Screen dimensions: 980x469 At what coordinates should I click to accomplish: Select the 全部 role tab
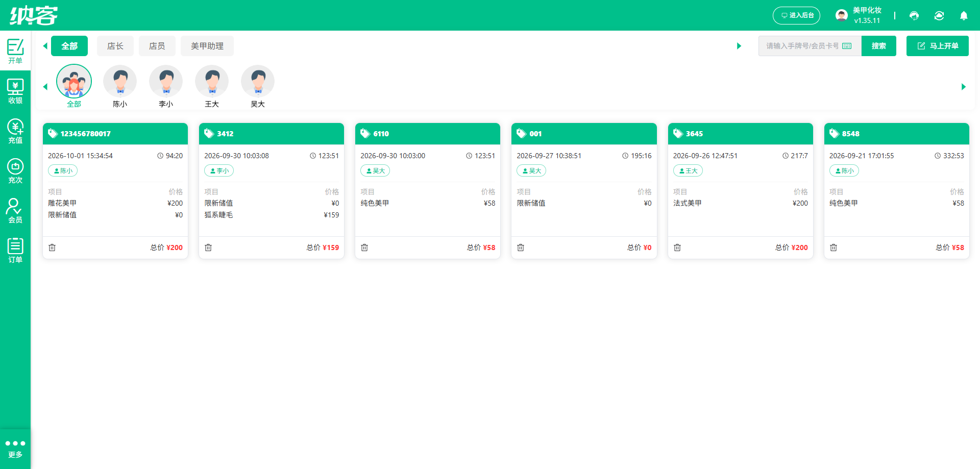[x=69, y=46]
